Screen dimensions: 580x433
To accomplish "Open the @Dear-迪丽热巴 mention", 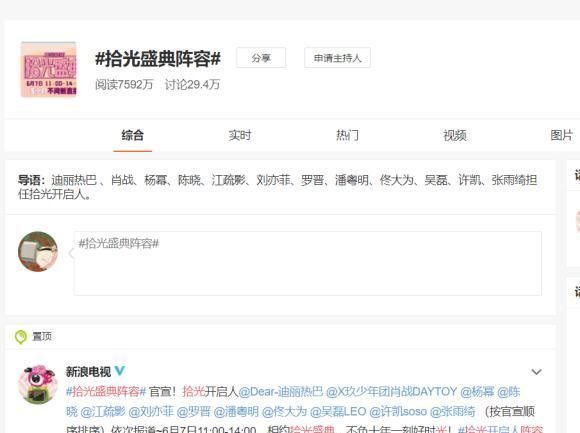I will pyautogui.click(x=281, y=392).
